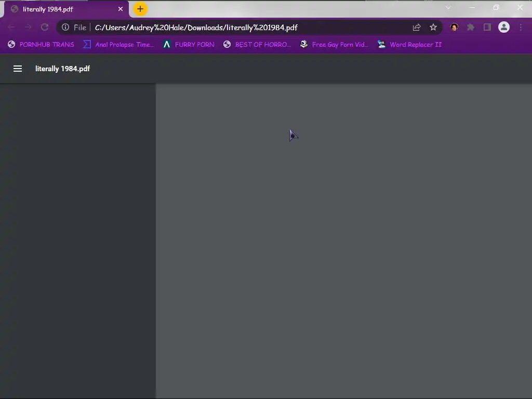This screenshot has width=532, height=399.
Task: Toggle the browser side panel icon
Action: pyautogui.click(x=487, y=28)
